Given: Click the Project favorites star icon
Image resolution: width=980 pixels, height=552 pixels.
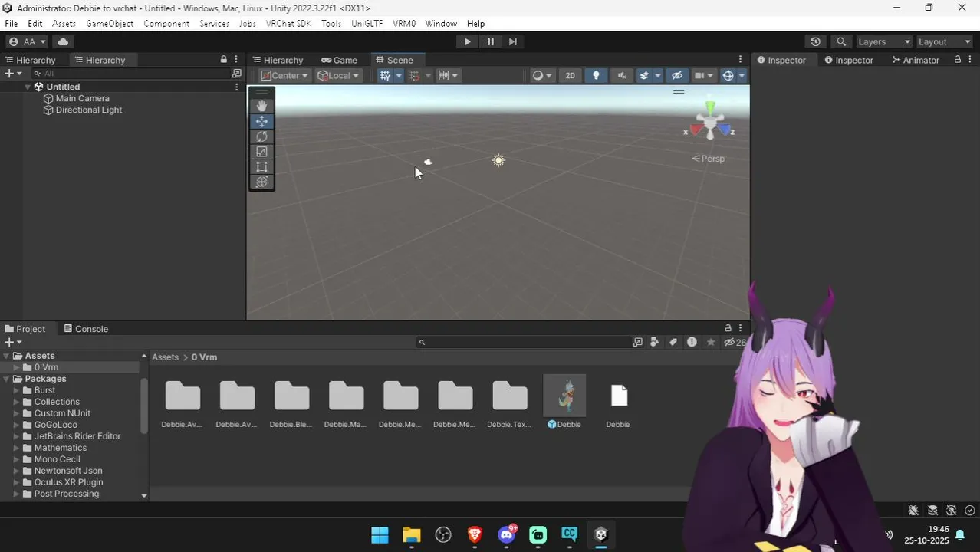Looking at the screenshot, I should [x=711, y=342].
